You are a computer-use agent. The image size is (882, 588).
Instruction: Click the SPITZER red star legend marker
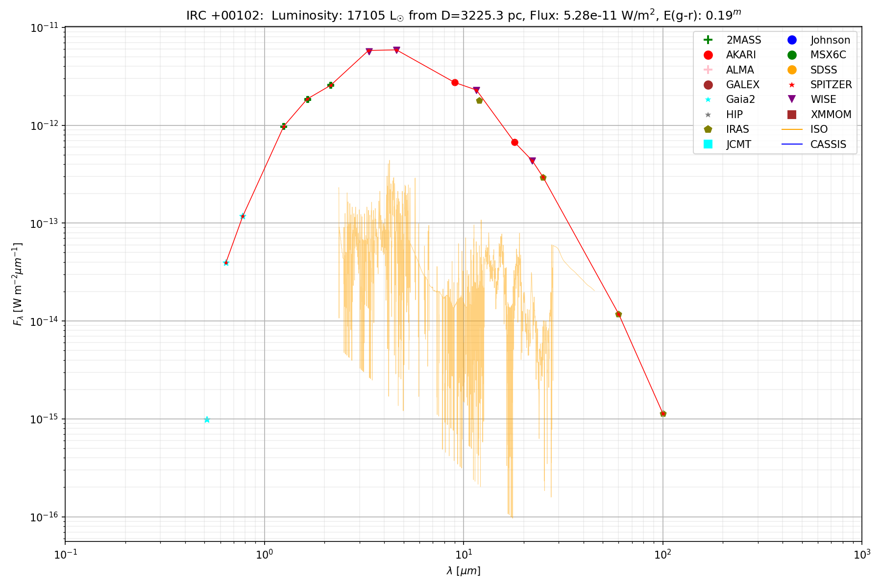tap(791, 85)
